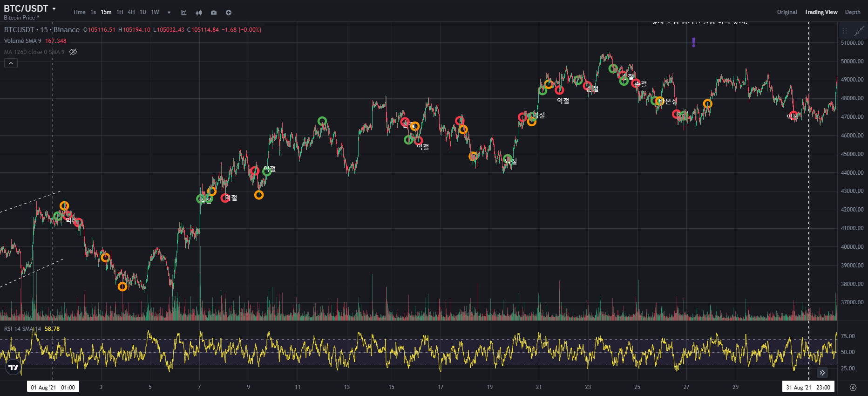Image resolution: width=868 pixels, height=396 pixels.
Task: Grab the floating toolbar drag handle
Action: [x=845, y=31]
